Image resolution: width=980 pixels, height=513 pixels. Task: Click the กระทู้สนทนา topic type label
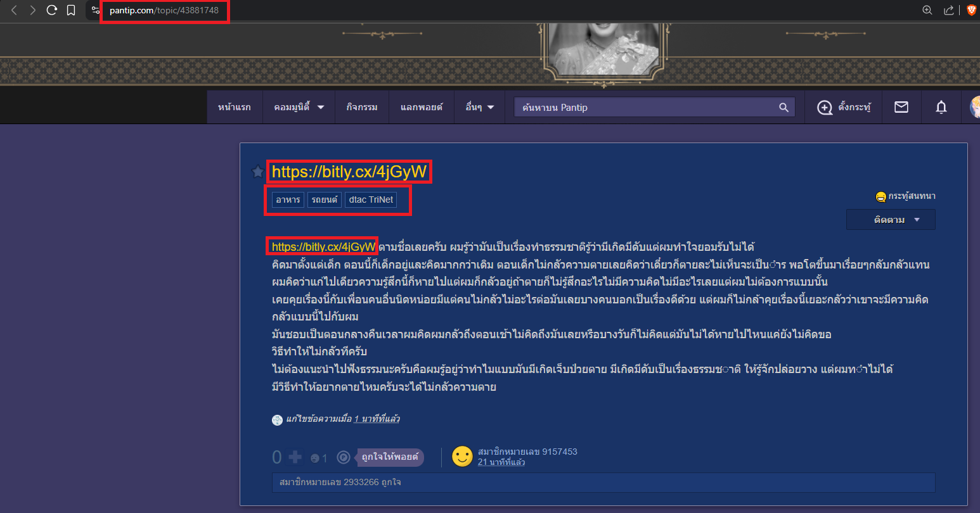905,196
